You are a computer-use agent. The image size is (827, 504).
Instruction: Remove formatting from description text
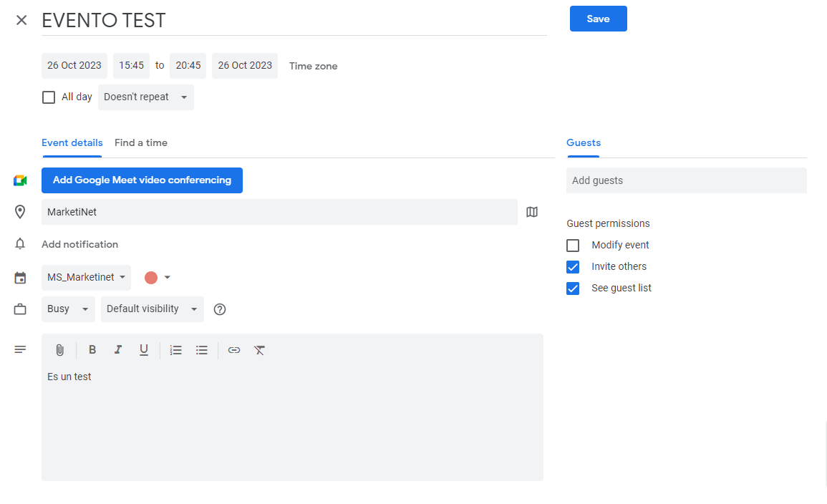259,350
